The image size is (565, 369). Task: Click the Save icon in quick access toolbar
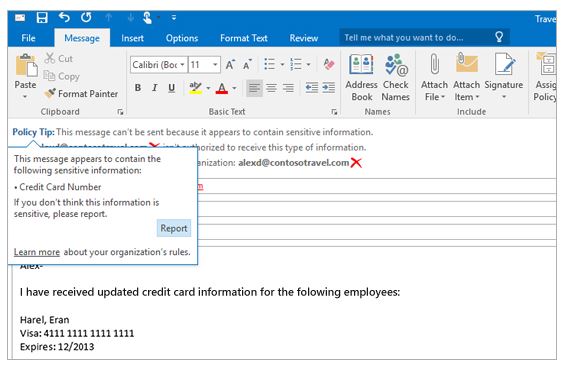(x=42, y=18)
